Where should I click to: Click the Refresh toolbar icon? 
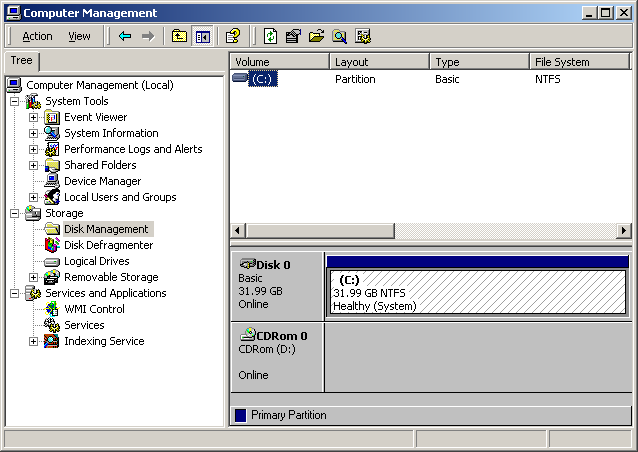click(270, 36)
